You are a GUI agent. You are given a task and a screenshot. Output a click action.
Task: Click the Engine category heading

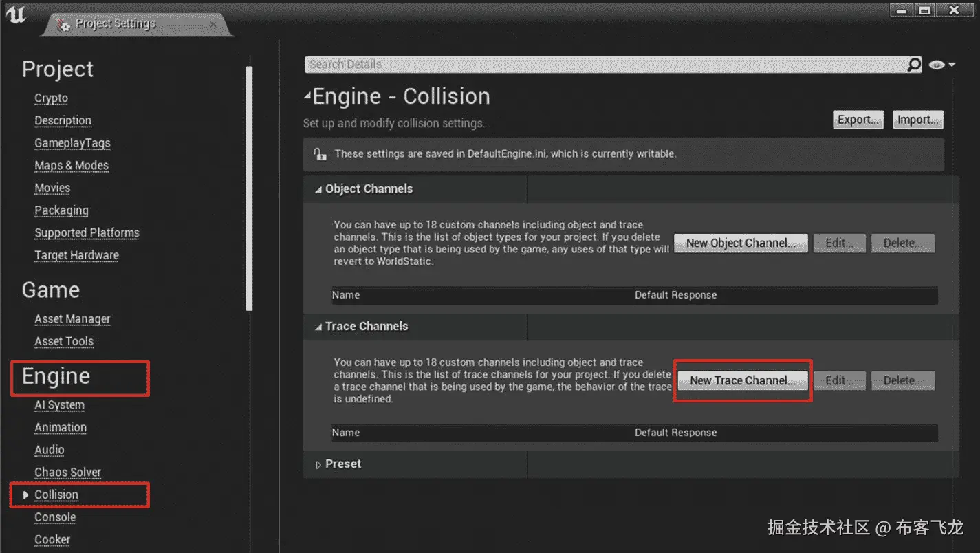[56, 377]
